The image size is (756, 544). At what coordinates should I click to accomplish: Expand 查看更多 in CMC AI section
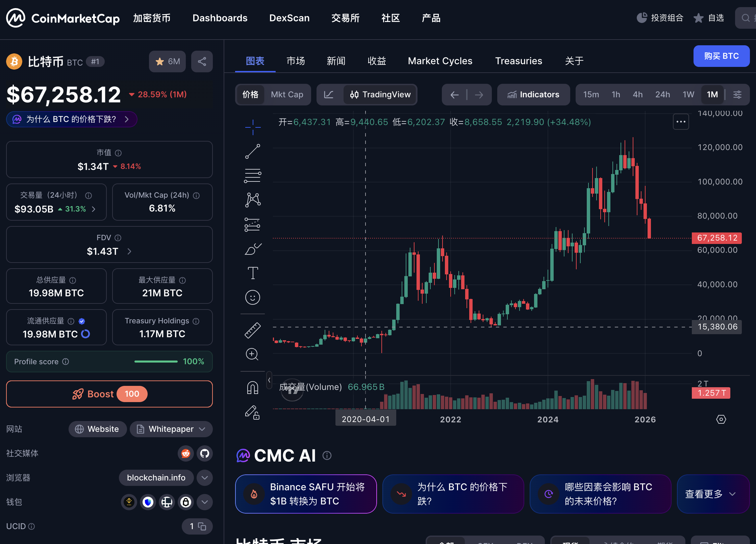pos(710,494)
